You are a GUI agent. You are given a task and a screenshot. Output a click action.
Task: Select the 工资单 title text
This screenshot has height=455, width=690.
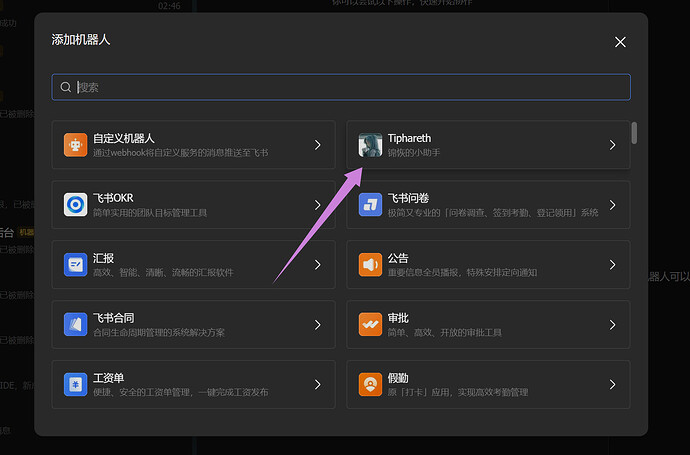tap(109, 378)
